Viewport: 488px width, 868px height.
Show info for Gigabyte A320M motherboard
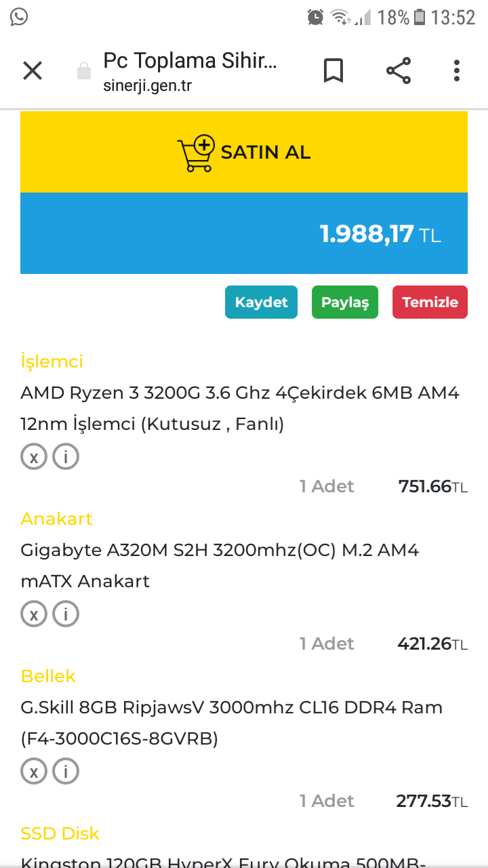66,614
